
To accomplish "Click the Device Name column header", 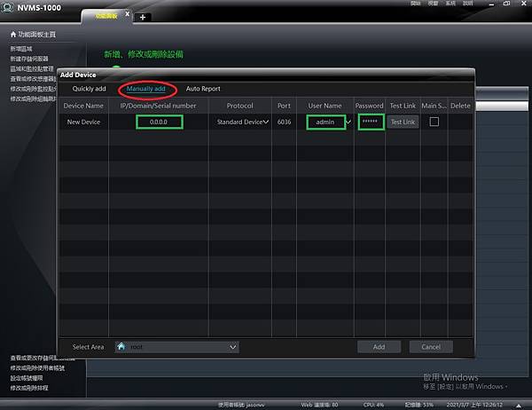I will [x=83, y=106].
